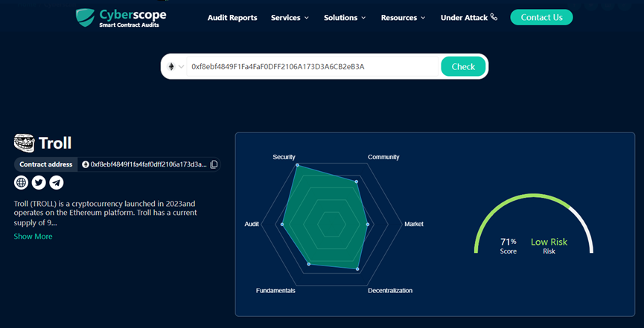This screenshot has height=328, width=644.
Task: Expand the network chevron in search bar
Action: point(181,66)
